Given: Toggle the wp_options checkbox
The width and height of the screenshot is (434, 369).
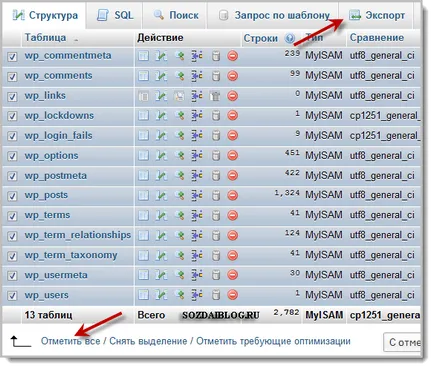Looking at the screenshot, I should (x=12, y=156).
